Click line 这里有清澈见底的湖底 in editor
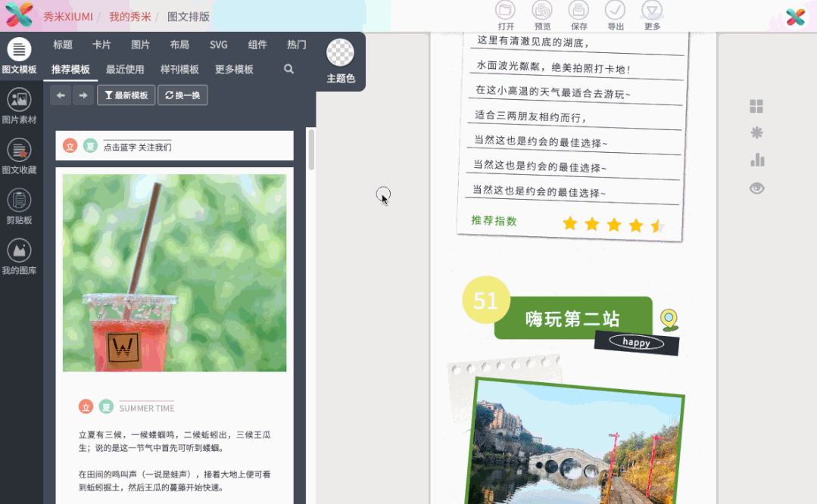Image resolution: width=817 pixels, height=504 pixels. point(532,41)
